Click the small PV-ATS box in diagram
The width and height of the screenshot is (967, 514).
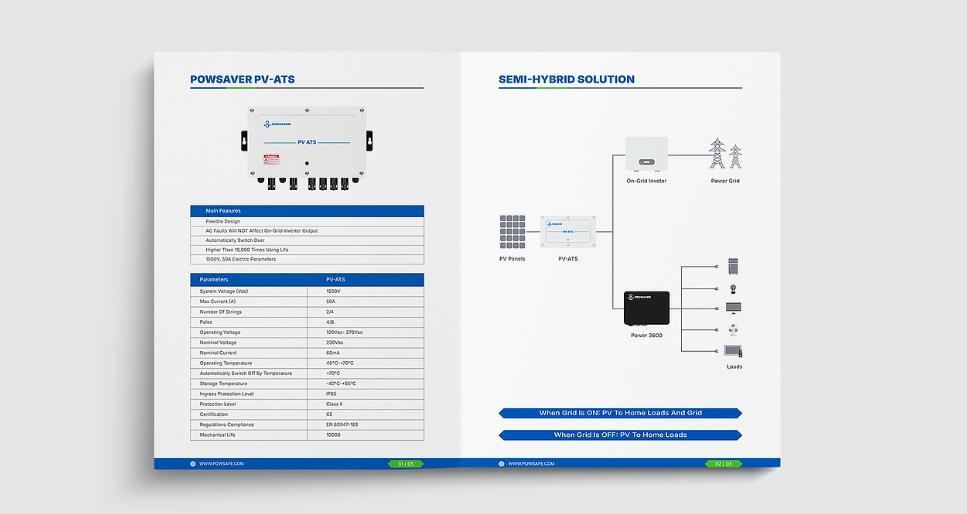click(567, 231)
